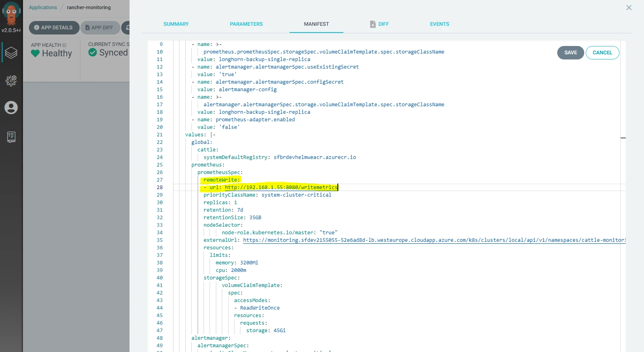Click 'nodeSelector:' line
Image resolution: width=644 pixels, height=352 pixels.
pos(223,225)
